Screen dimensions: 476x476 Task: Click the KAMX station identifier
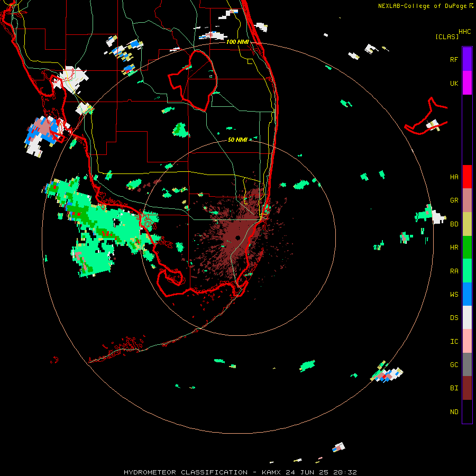[272, 472]
